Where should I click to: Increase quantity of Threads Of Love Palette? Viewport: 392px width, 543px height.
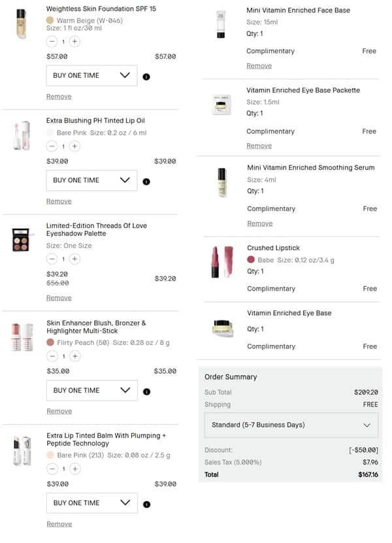point(75,259)
